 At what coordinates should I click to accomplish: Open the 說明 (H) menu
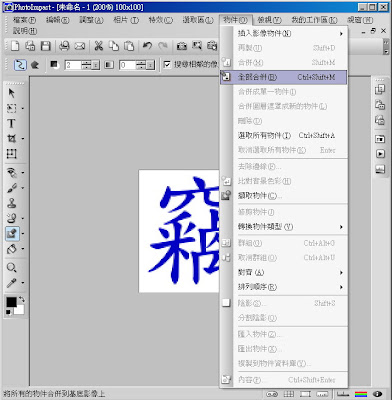(25, 31)
